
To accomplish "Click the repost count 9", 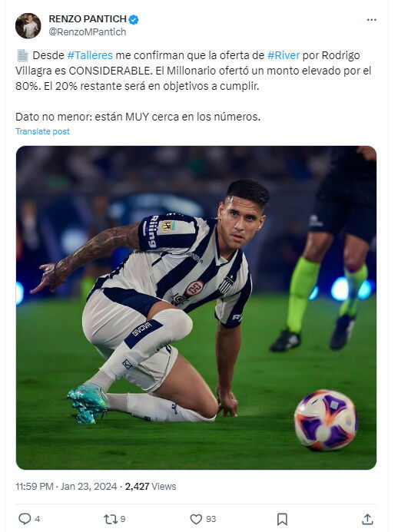I will [x=123, y=519].
